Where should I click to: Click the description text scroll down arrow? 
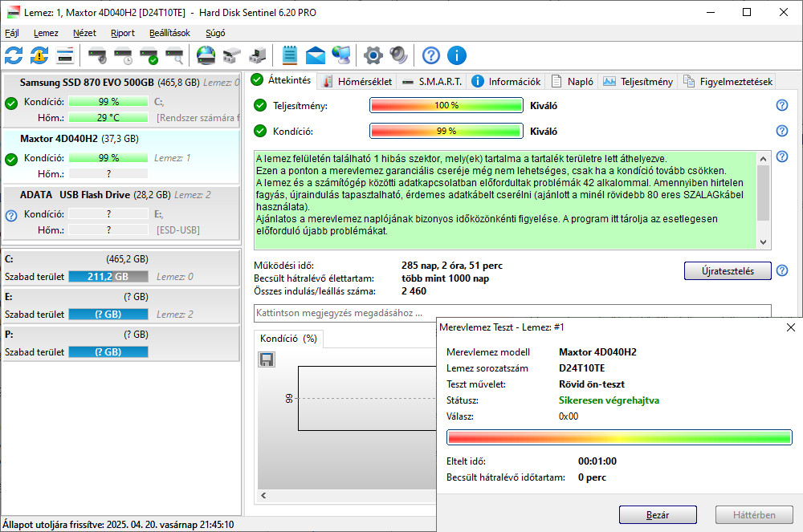[x=763, y=242]
